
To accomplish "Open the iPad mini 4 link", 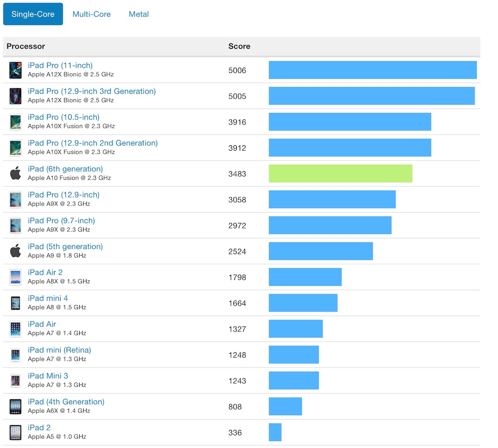I will tap(48, 298).
